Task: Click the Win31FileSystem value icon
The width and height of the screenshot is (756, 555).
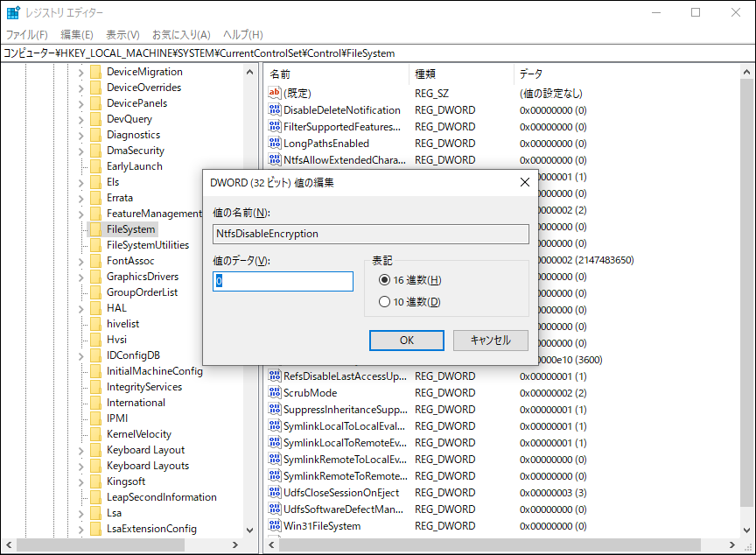Action: point(275,526)
